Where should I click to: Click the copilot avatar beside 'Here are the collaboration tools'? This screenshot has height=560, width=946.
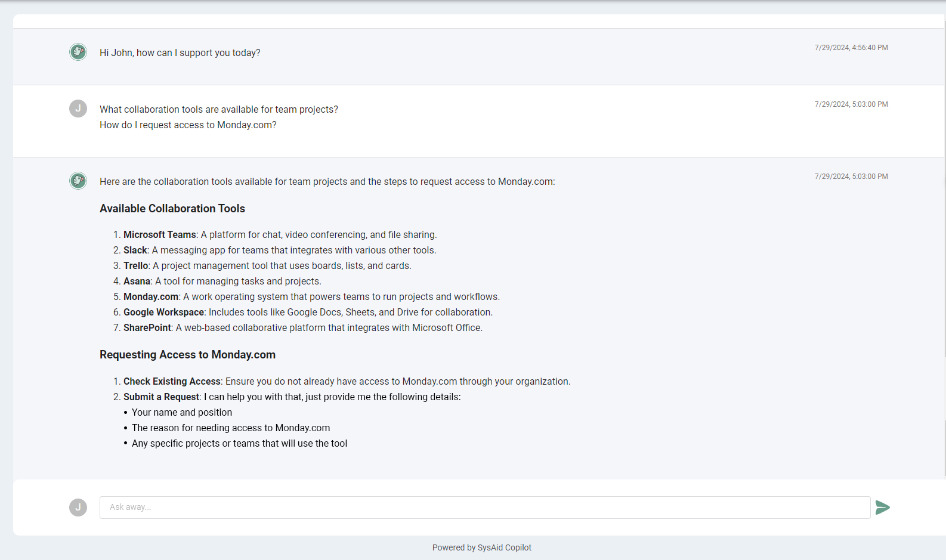78,181
